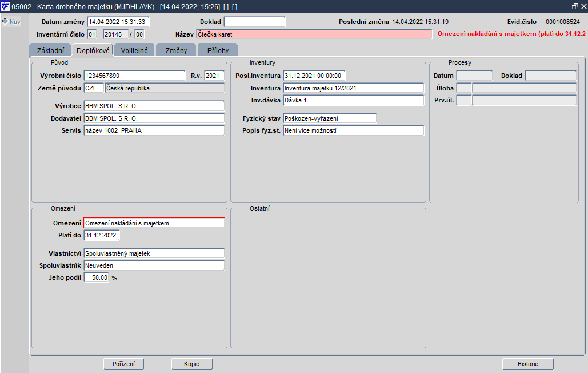Click Výrobní číslo field 1234567890

point(134,76)
